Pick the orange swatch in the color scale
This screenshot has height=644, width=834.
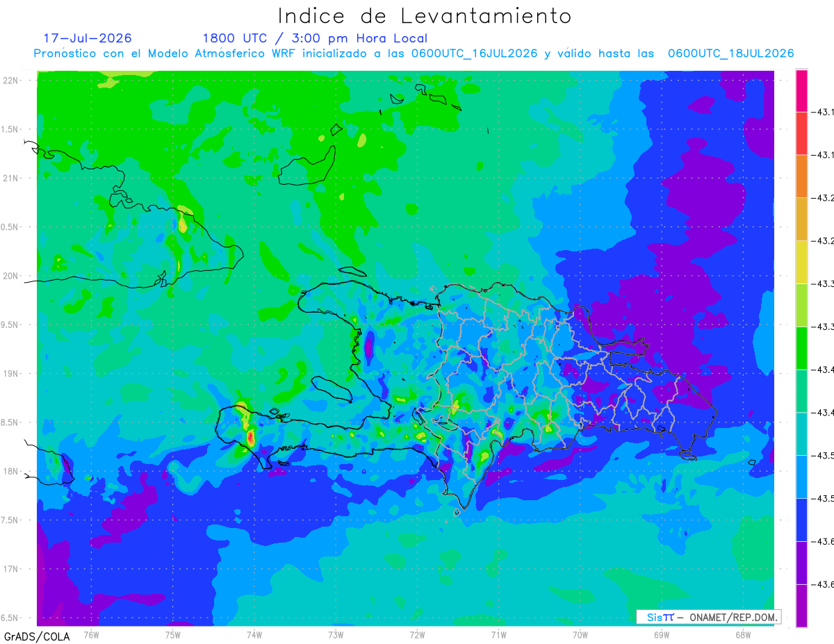coord(801,176)
